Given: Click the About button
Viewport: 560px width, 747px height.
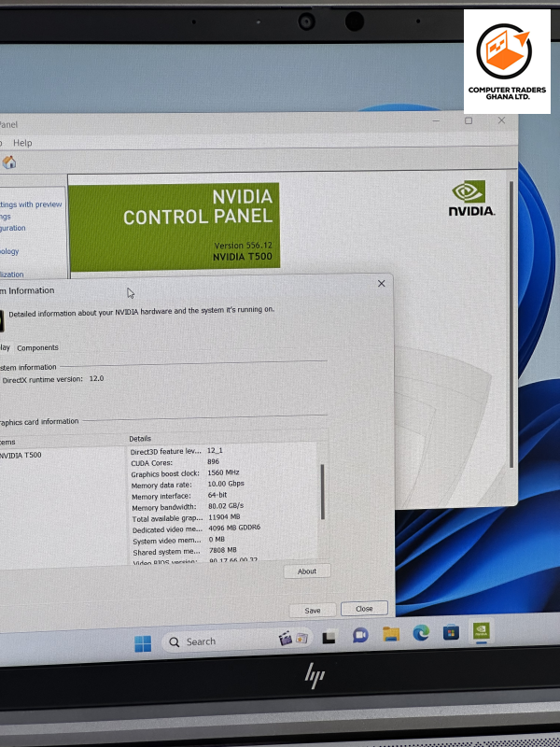Looking at the screenshot, I should (307, 571).
